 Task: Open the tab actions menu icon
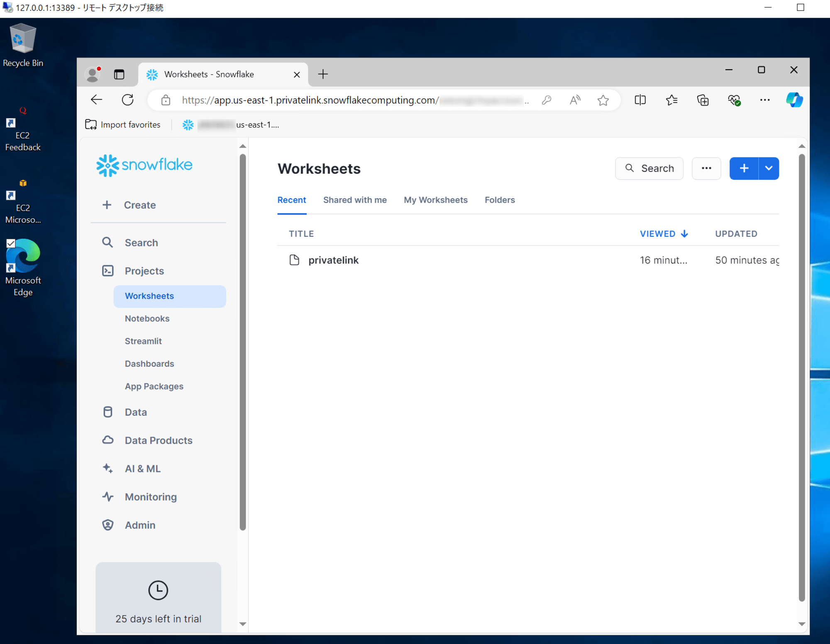[x=119, y=74]
